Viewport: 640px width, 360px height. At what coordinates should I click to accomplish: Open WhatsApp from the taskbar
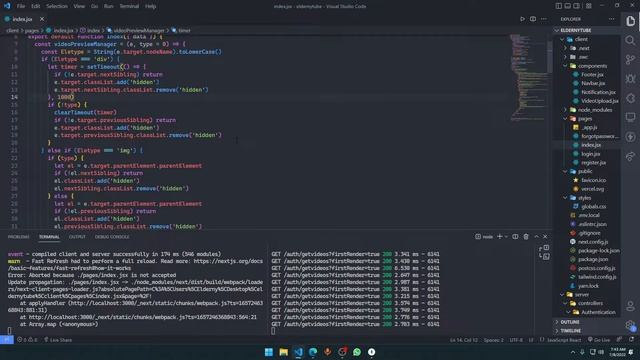[x=357, y=352]
